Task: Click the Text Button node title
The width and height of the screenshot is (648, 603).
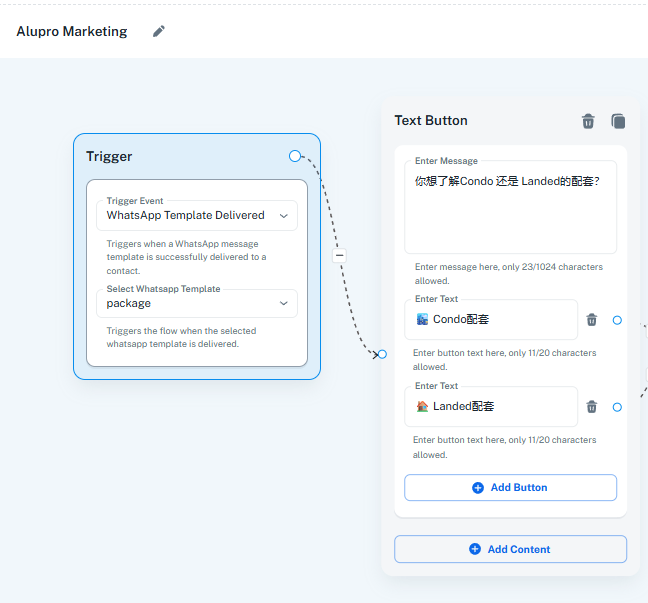Action: [x=431, y=121]
